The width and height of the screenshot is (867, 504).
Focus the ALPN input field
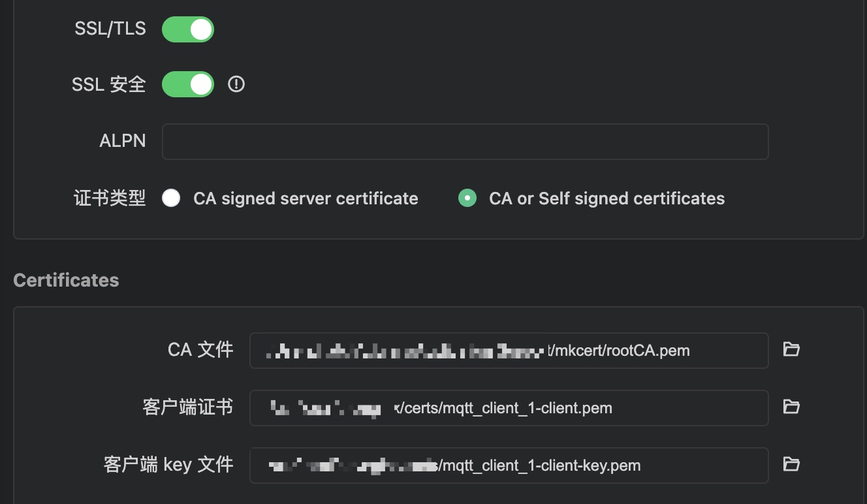tap(465, 142)
